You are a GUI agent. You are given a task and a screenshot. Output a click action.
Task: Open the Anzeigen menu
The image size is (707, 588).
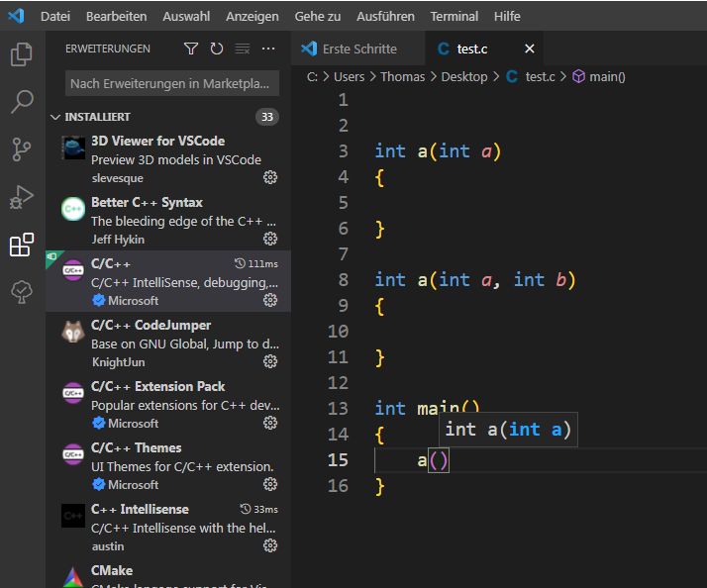pyautogui.click(x=252, y=16)
